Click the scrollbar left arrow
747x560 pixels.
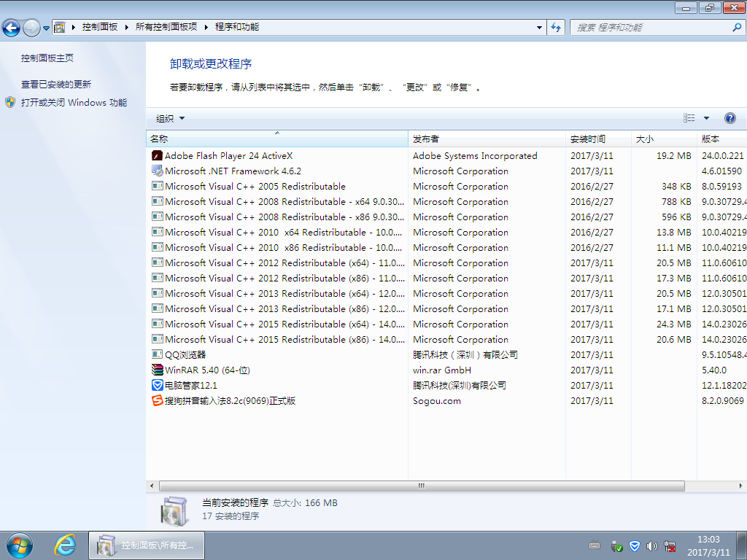coord(152,486)
